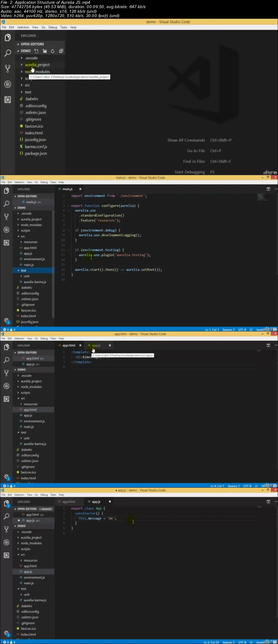The width and height of the screenshot is (278, 644).
Task: Open Selection menu in the top demo window
Action: tap(23, 27)
